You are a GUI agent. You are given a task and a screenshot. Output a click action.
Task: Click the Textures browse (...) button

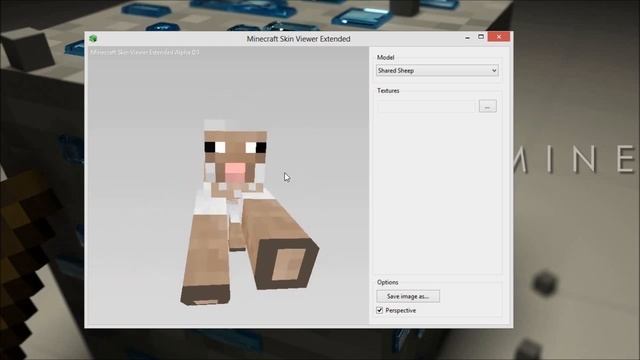[x=487, y=106]
